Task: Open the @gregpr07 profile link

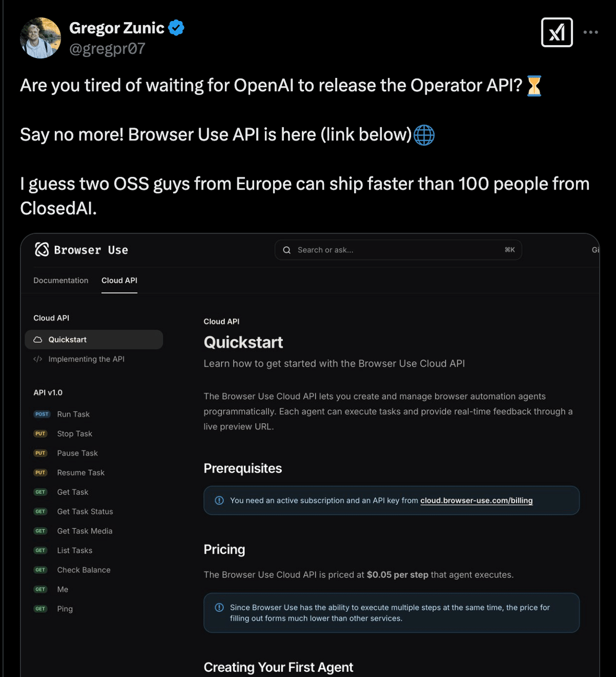Action: point(107,49)
